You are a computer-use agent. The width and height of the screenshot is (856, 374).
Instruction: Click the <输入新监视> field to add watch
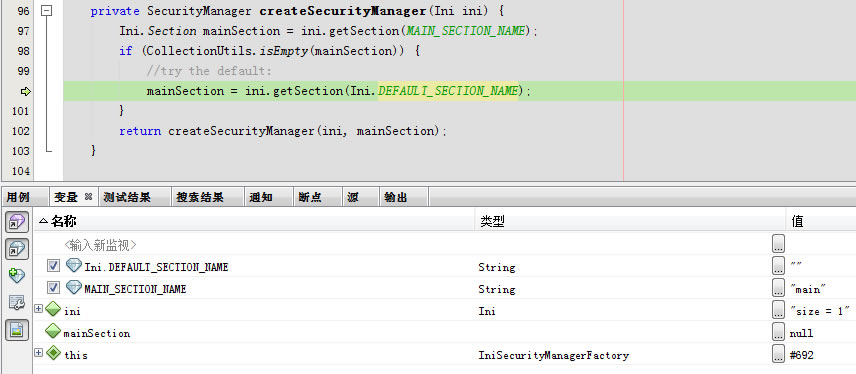[x=100, y=245]
